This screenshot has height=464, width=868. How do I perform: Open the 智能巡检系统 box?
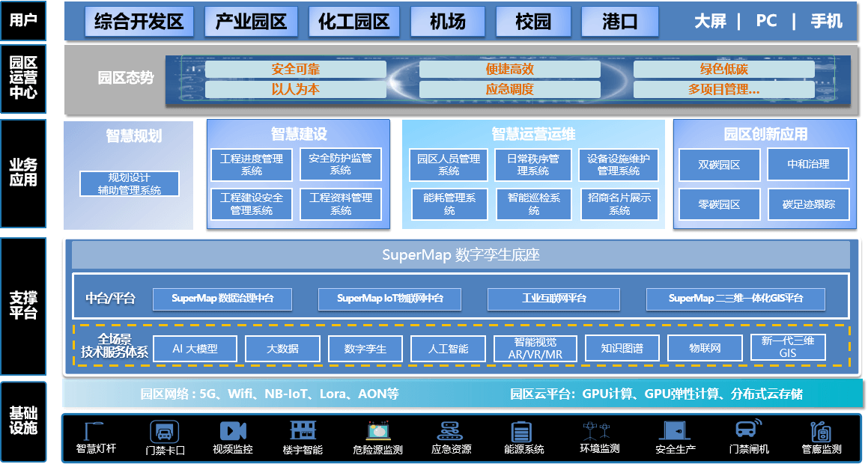(534, 204)
